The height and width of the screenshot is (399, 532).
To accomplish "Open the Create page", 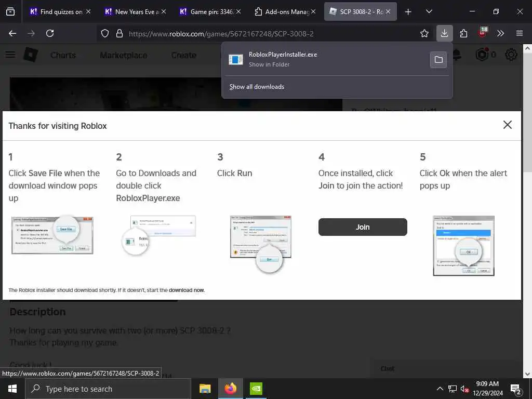I will [x=183, y=55].
